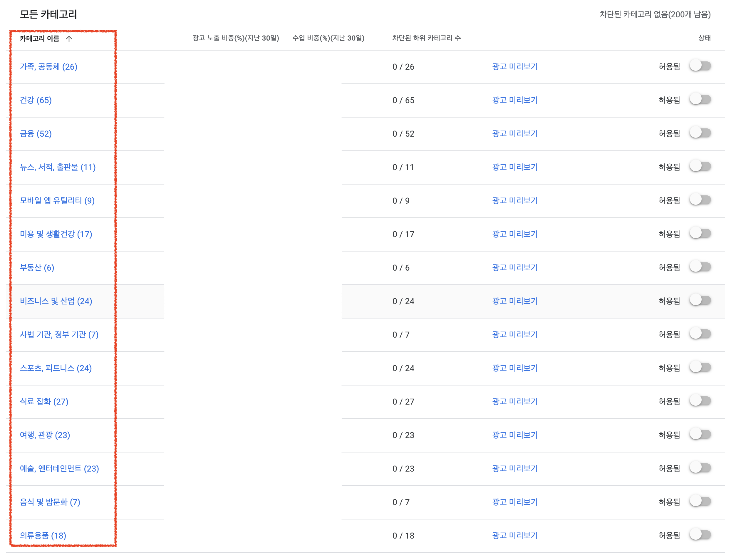The height and width of the screenshot is (560, 731).
Task: Open 모바일 앱 유틸리티 (9) subcategories
Action: coord(57,201)
